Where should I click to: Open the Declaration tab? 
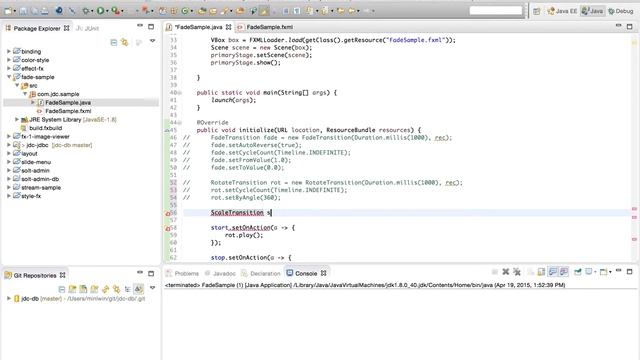(x=261, y=273)
